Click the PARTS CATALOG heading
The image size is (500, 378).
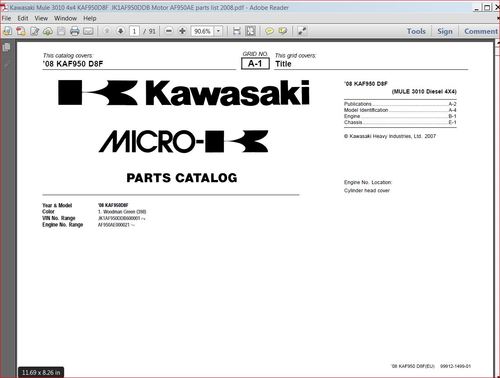pos(182,178)
